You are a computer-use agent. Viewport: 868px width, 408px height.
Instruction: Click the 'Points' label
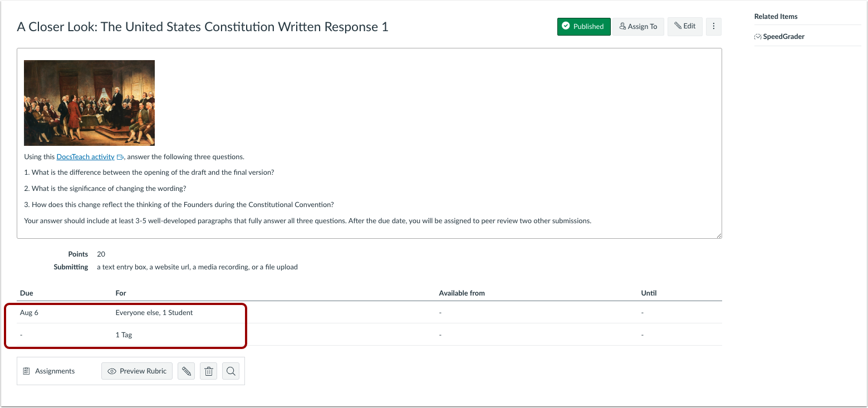tap(78, 254)
